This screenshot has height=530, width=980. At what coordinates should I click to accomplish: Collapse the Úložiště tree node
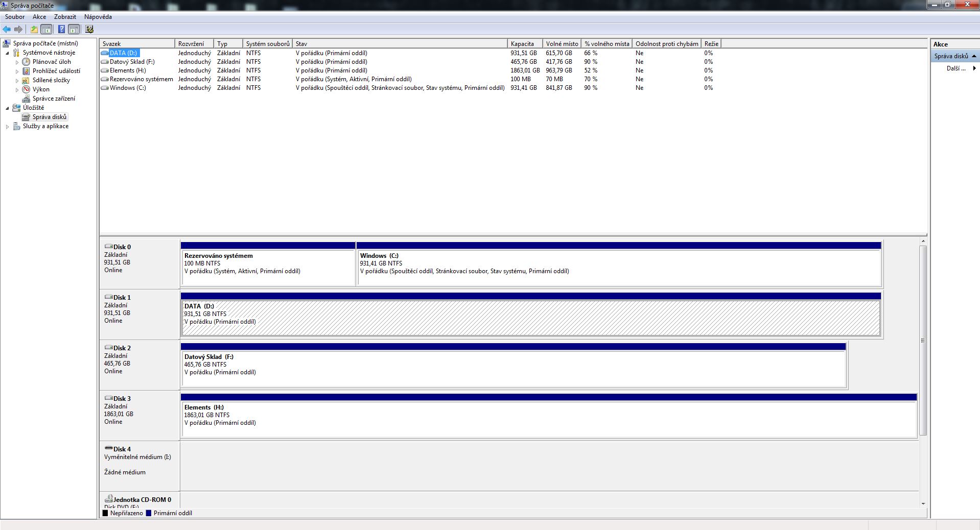click(7, 108)
